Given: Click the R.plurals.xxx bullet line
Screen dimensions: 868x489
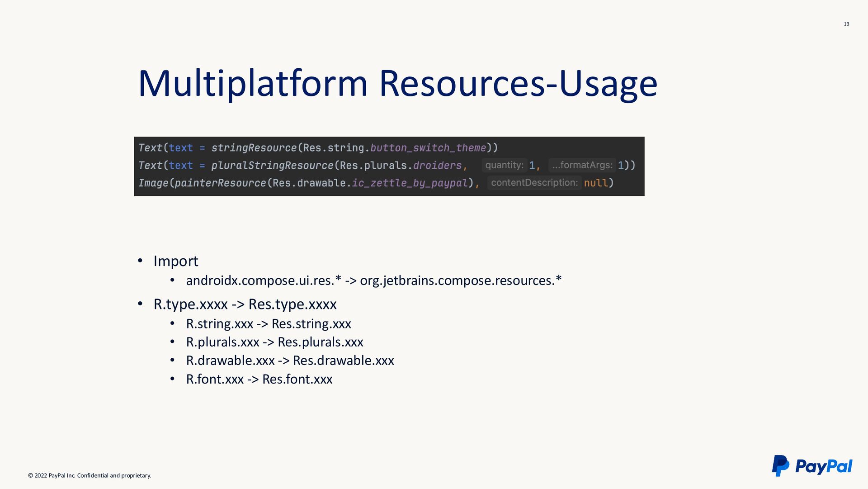Looking at the screenshot, I should (x=274, y=342).
